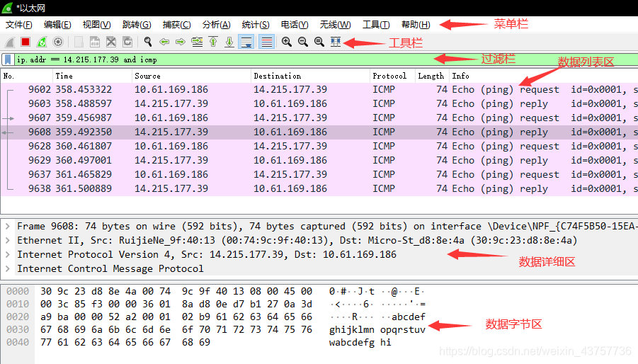638x364 pixels.
Task: Jump to first packet up-arrow icon
Action: click(x=213, y=42)
